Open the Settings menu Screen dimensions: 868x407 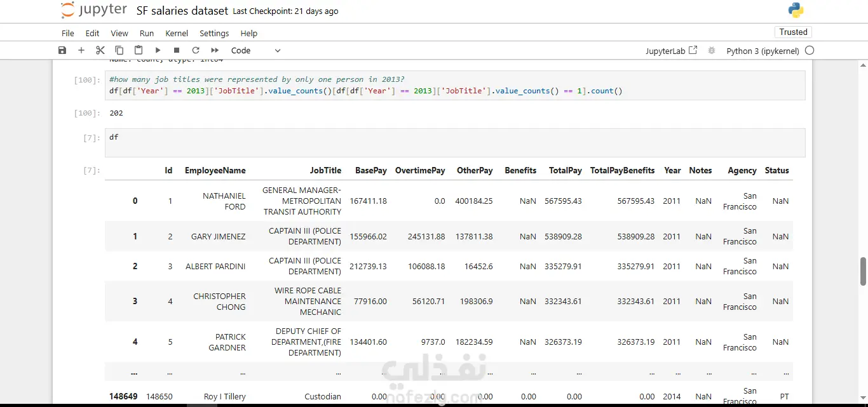click(x=214, y=33)
